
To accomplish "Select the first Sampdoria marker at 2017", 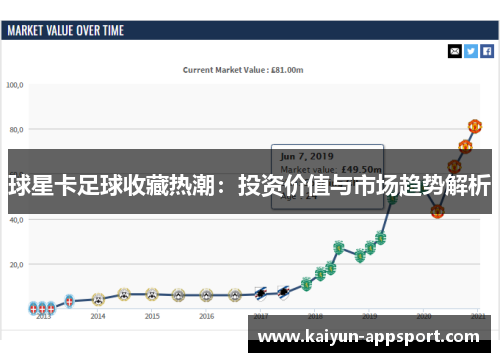I will (x=261, y=294).
